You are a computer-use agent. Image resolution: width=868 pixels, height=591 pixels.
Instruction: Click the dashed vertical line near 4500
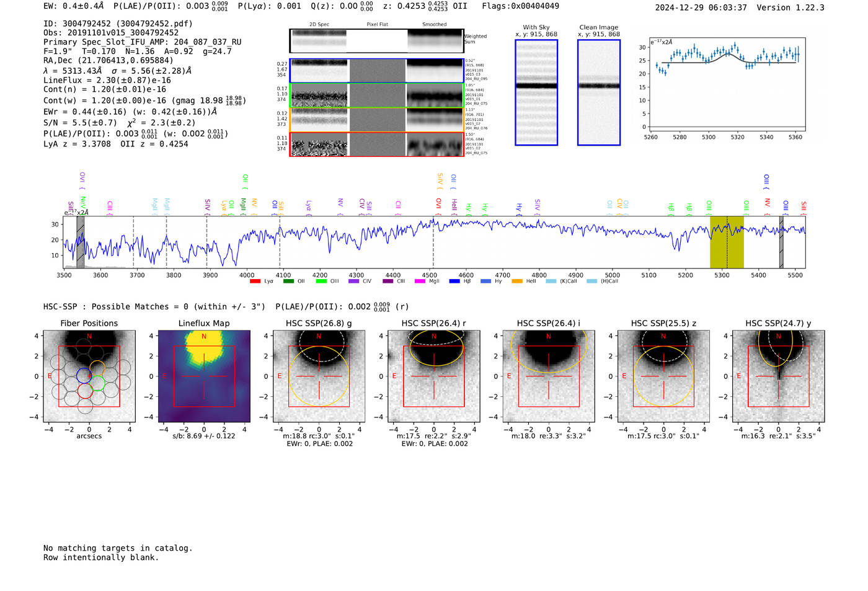(433, 242)
